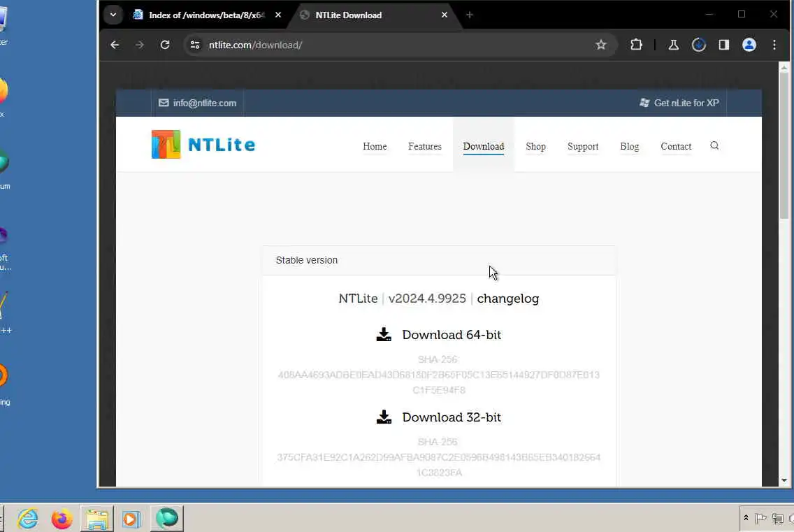Open the Extensions puzzle icon
This screenshot has height=532, width=794.
(637, 45)
